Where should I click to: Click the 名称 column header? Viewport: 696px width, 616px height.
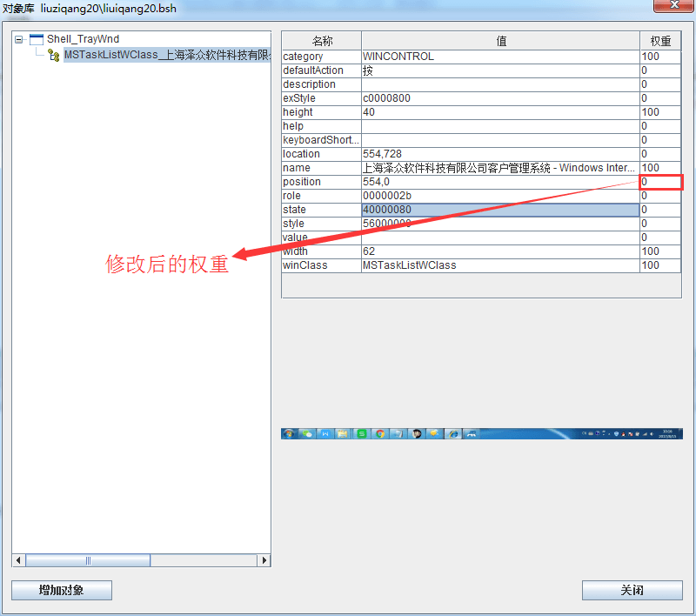click(x=321, y=41)
